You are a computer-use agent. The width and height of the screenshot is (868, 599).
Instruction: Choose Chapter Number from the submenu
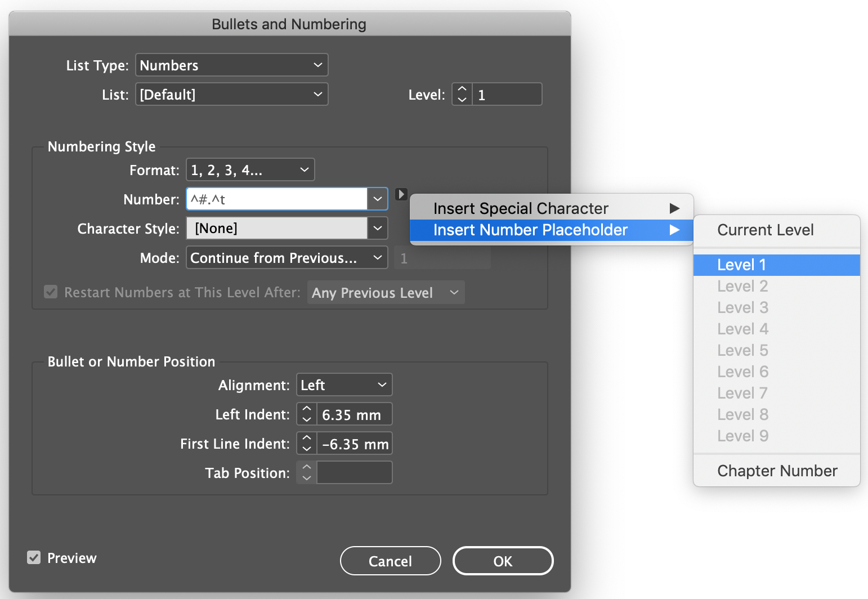tap(777, 471)
